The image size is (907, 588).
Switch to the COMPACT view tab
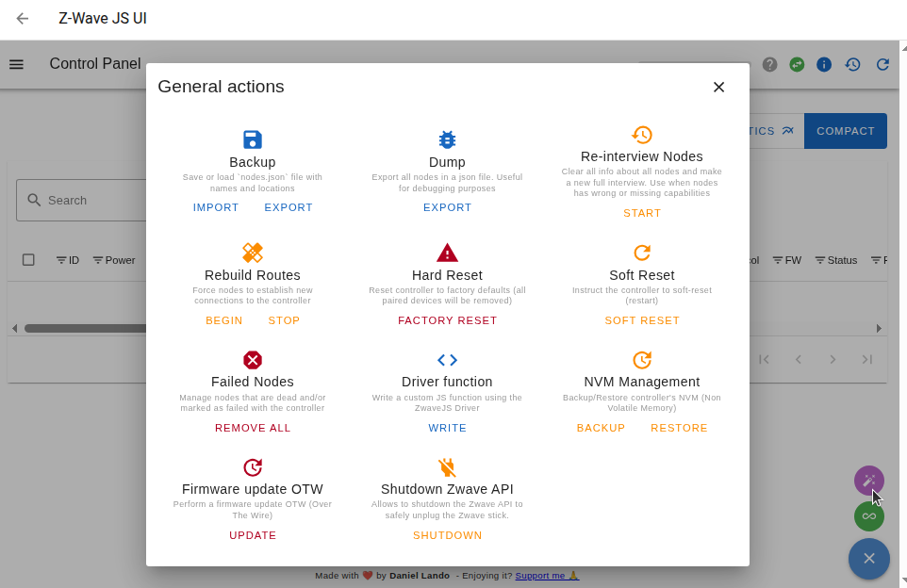click(x=845, y=131)
